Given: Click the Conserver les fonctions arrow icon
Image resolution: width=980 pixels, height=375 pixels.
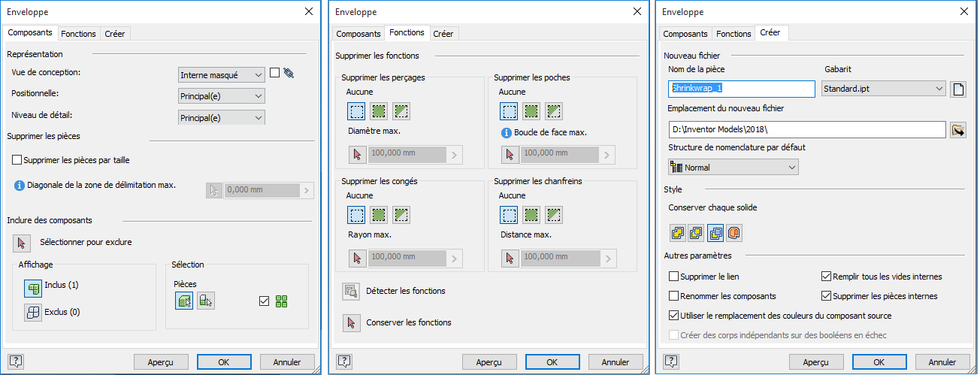Looking at the screenshot, I should click(x=350, y=323).
